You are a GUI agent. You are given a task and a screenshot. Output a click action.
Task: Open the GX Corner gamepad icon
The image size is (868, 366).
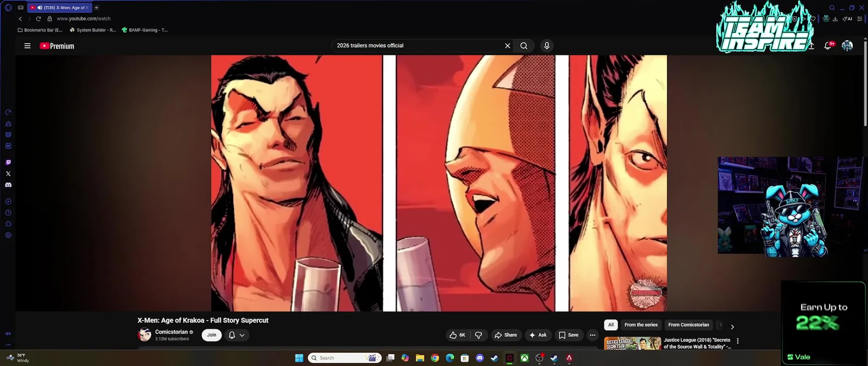tap(20, 8)
